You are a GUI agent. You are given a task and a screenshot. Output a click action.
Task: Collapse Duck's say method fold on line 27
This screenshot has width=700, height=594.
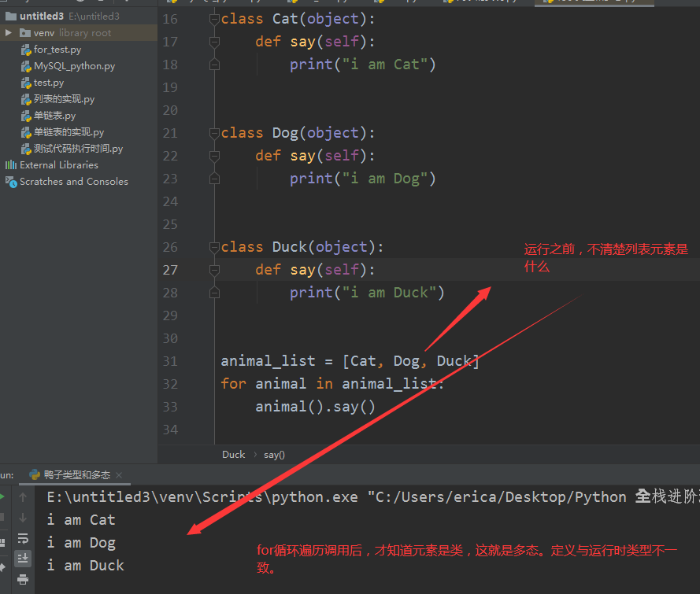(x=214, y=270)
